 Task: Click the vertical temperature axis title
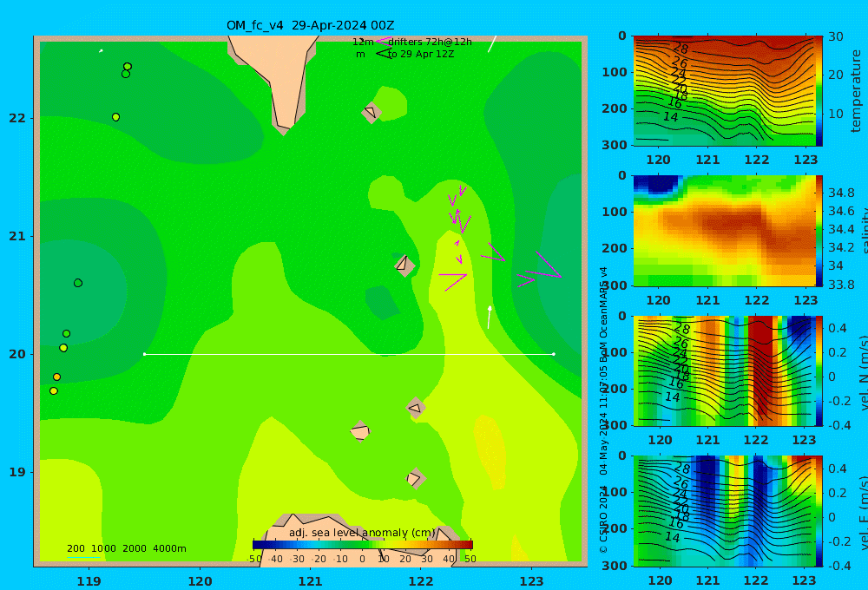coord(856,91)
